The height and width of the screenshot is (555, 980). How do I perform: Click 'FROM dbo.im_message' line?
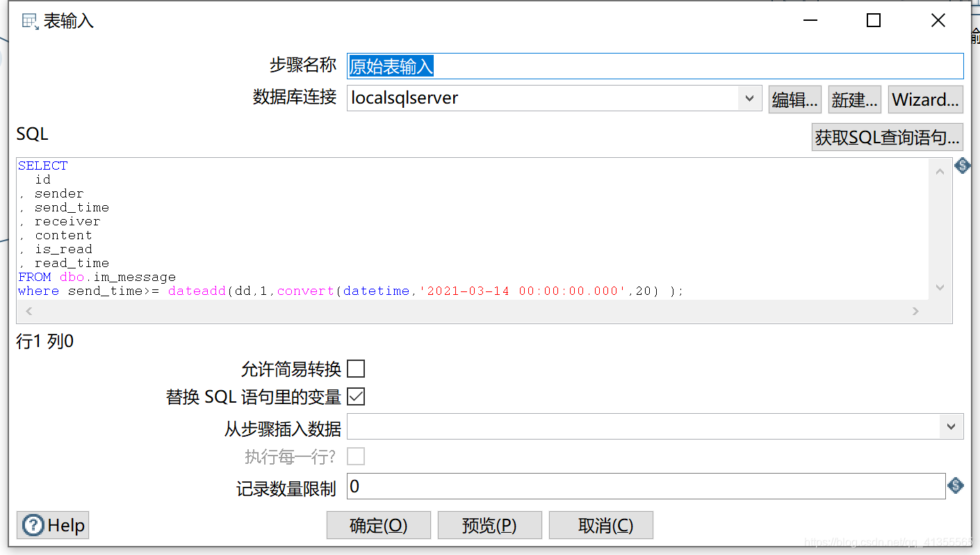(x=97, y=277)
